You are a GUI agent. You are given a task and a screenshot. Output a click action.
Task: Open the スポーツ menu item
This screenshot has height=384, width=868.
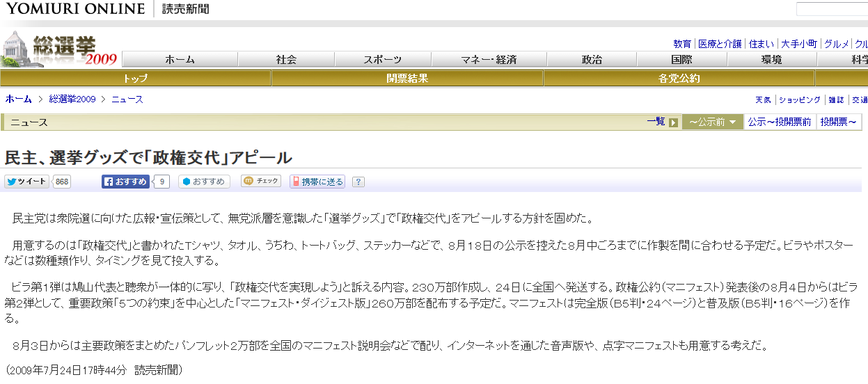click(382, 60)
